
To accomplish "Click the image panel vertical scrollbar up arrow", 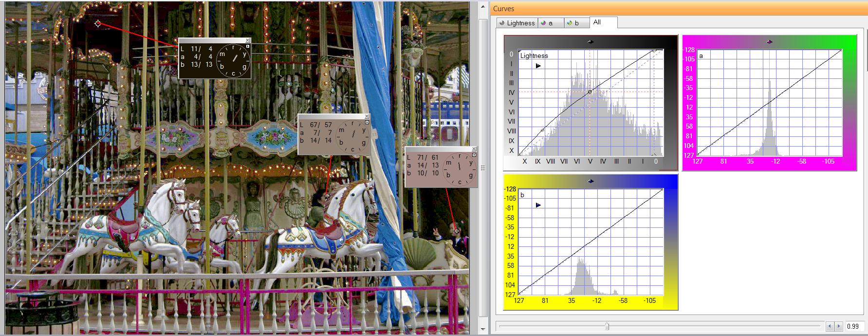I will point(483,6).
